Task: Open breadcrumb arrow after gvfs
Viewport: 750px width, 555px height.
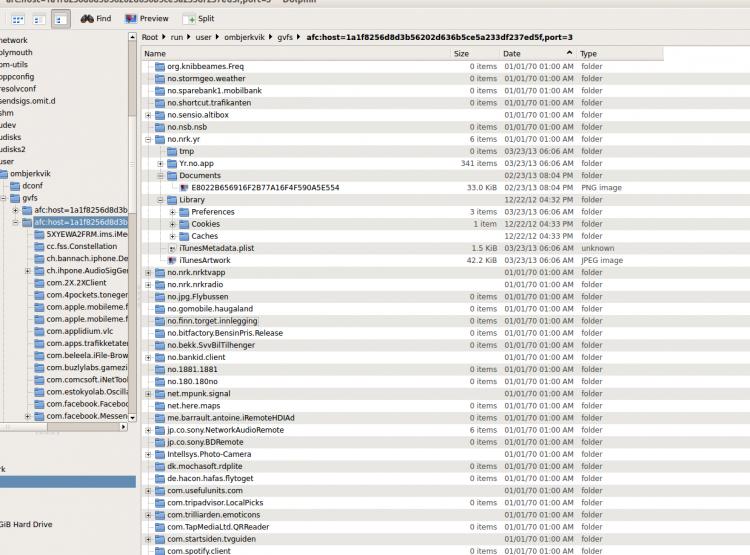Action: [298, 37]
